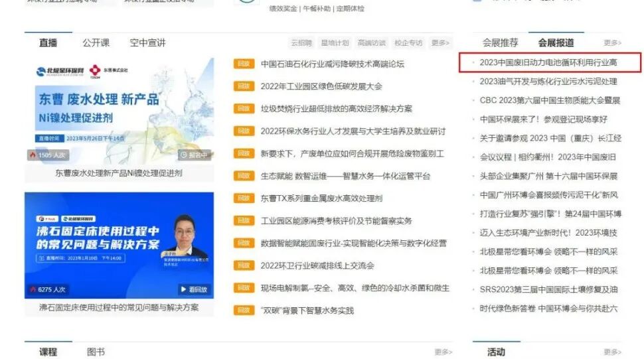
Task: Click 回放 badge beside 中国石油石化行业减污降碳技术高端论坛
Action: click(244, 64)
